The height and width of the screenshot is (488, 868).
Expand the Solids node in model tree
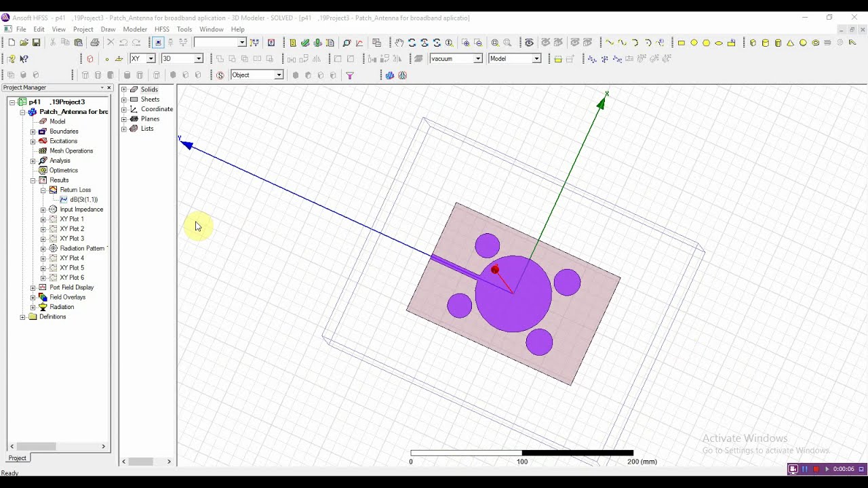[124, 89]
